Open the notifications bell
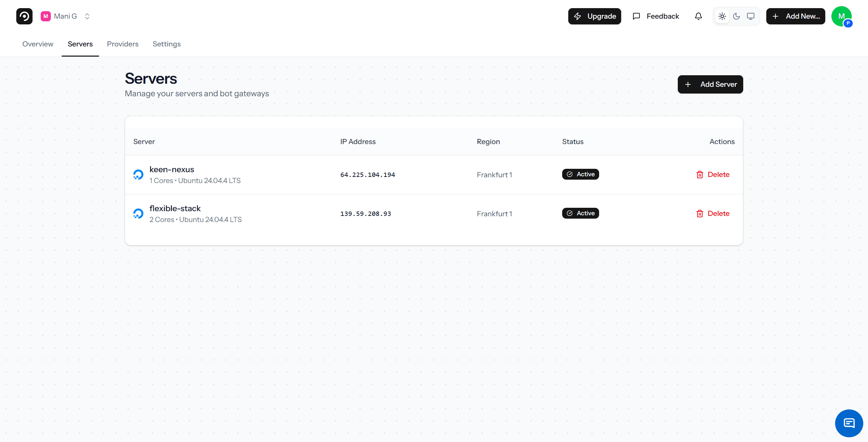This screenshot has height=442, width=868. [x=698, y=16]
